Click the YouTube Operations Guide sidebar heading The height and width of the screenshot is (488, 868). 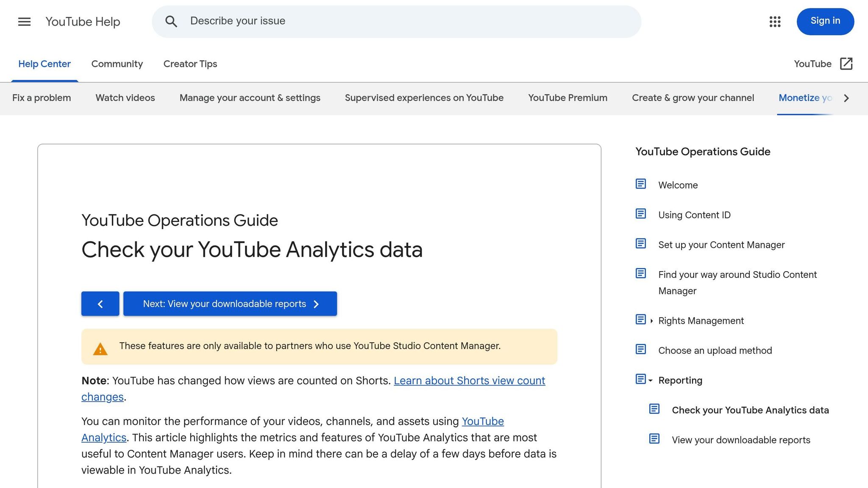pos(703,152)
